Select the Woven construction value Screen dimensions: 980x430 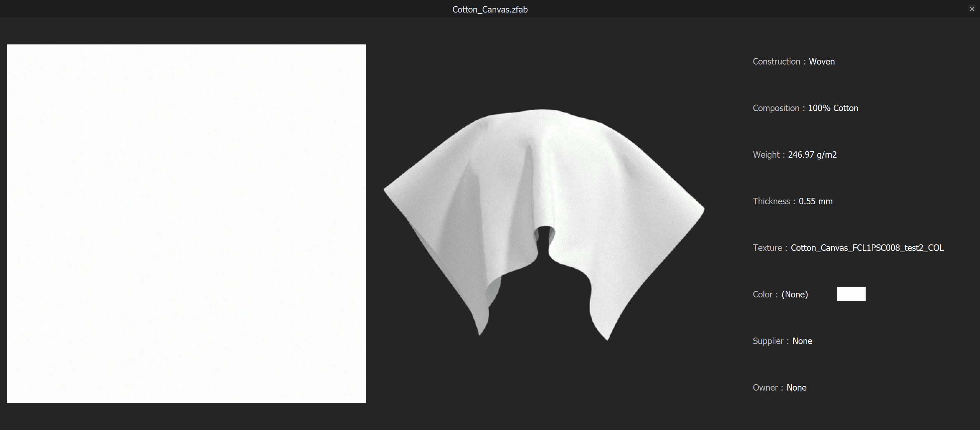point(822,62)
